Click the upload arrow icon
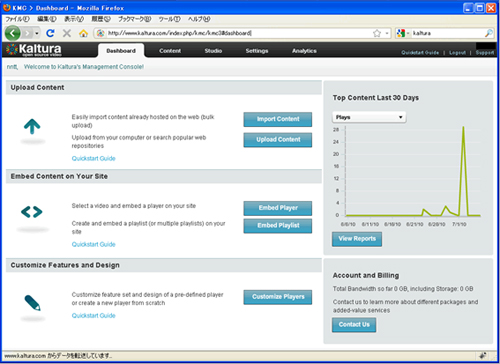Screen dimensions: 500x364 click(x=32, y=126)
